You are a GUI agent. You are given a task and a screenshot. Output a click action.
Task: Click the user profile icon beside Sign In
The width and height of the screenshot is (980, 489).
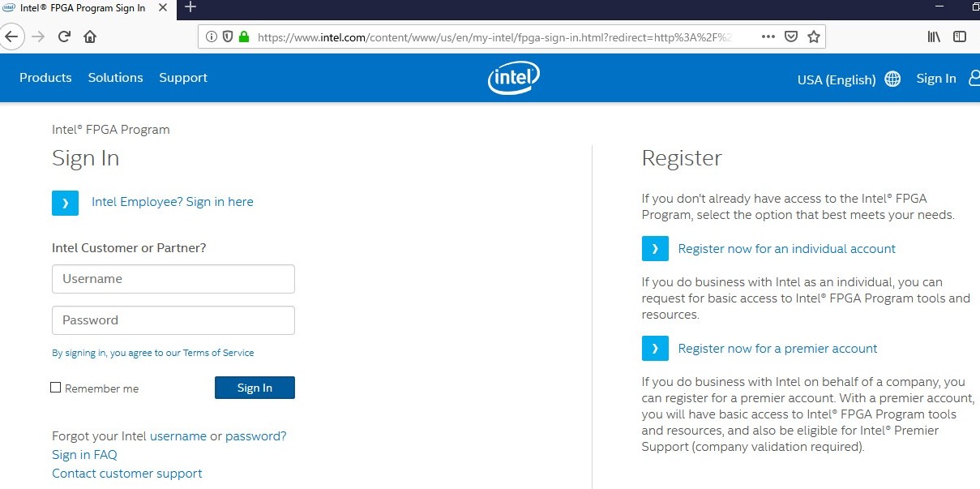[x=974, y=79]
